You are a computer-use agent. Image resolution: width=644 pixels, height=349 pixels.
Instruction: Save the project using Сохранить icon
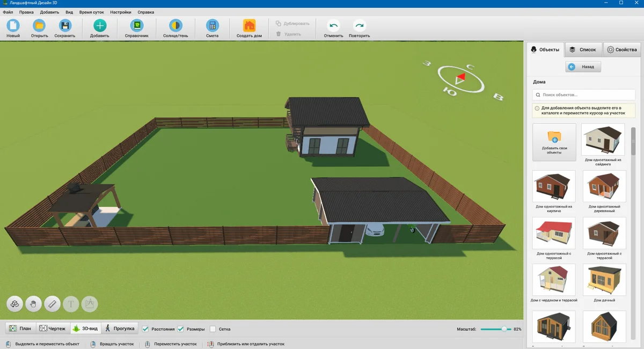65,25
